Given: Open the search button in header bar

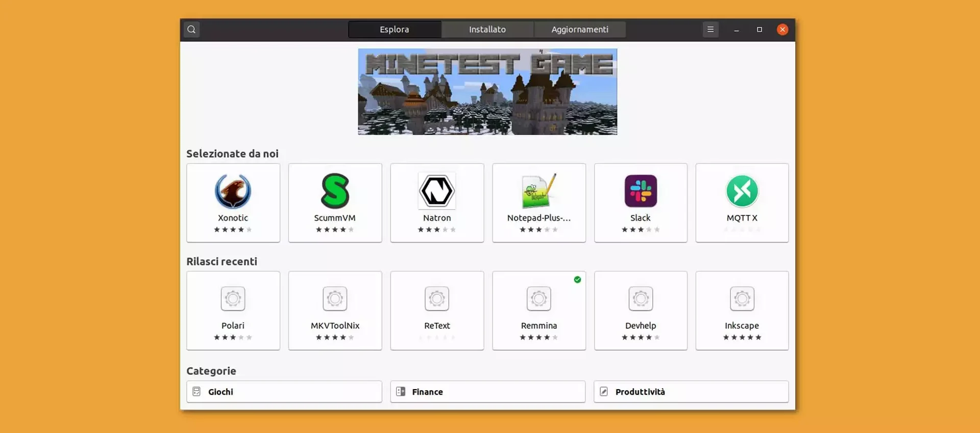Looking at the screenshot, I should (191, 30).
